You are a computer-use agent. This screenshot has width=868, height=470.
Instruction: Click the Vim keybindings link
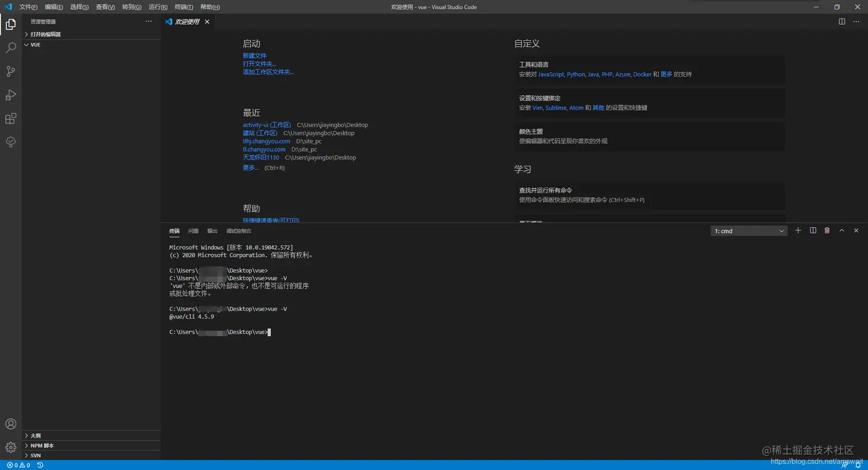click(x=537, y=107)
